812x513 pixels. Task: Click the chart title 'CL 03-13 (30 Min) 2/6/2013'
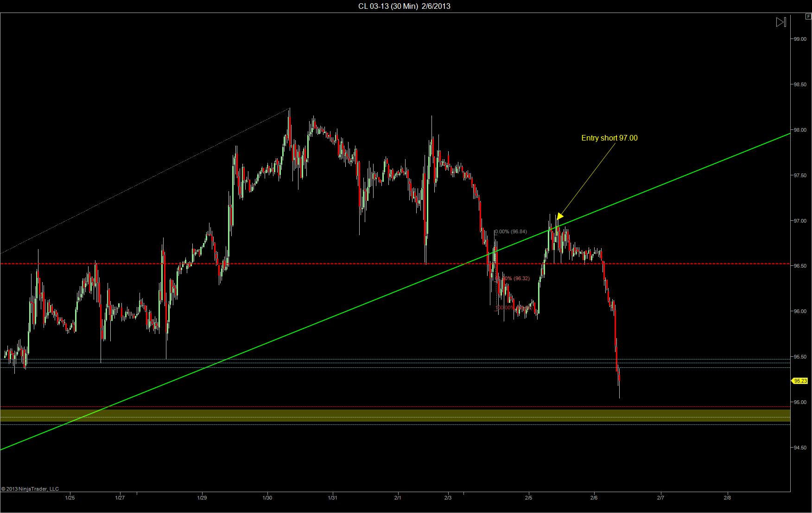[x=404, y=6]
